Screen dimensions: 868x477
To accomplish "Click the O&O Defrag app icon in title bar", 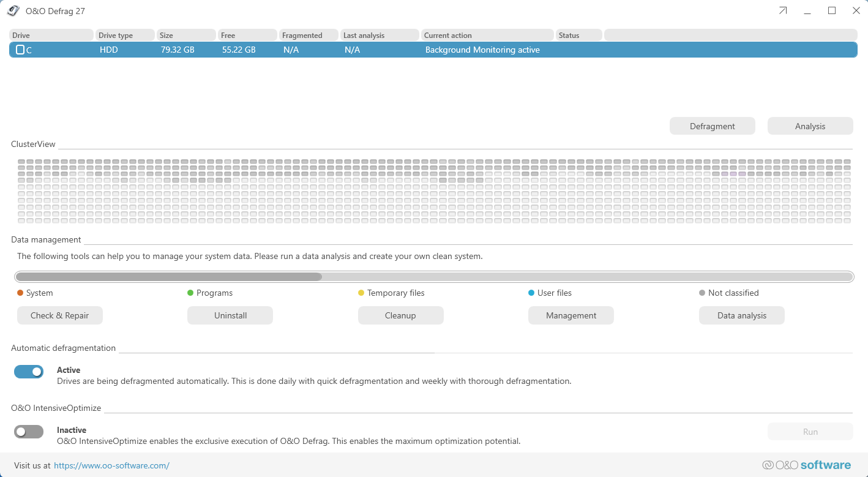I will [x=13, y=10].
